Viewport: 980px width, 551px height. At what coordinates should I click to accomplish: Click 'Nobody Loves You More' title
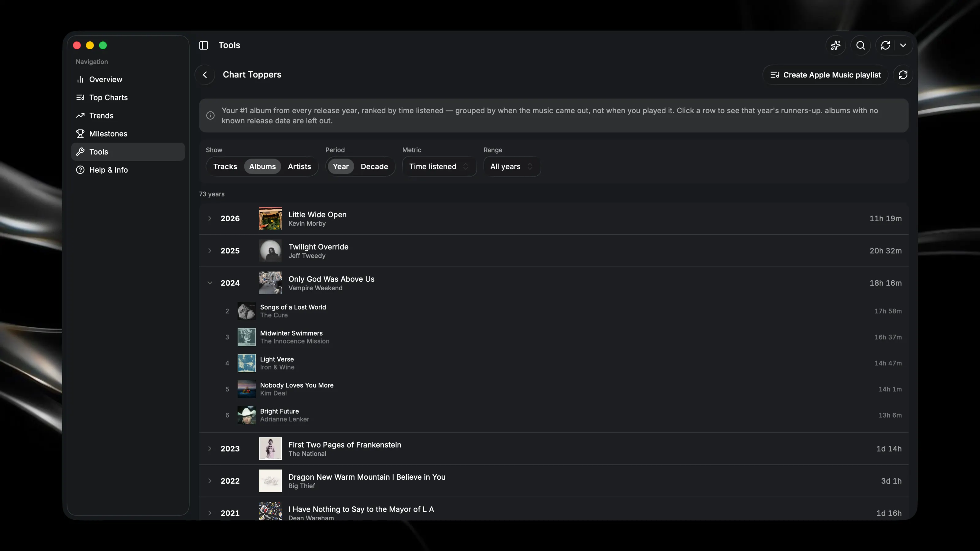[x=297, y=385]
